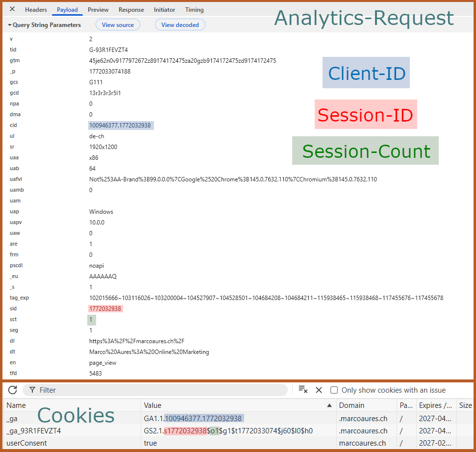Viewport: 476px width, 452px height.
Task: Select the highlighted cid parameter value
Action: [x=121, y=125]
